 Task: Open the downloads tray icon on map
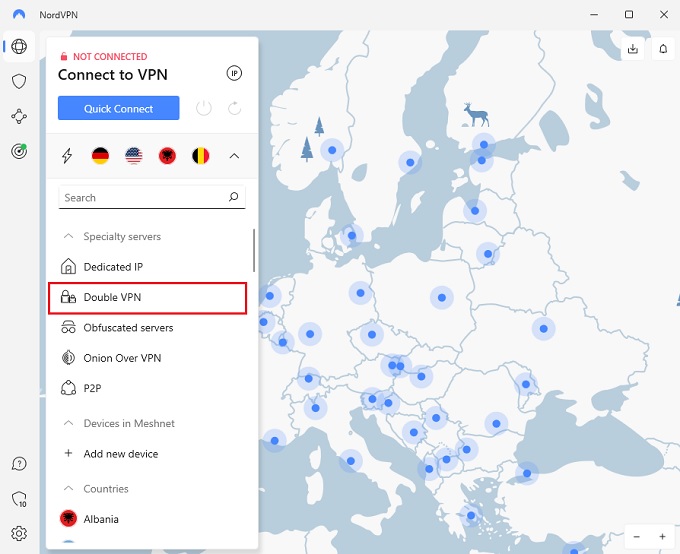click(x=633, y=49)
